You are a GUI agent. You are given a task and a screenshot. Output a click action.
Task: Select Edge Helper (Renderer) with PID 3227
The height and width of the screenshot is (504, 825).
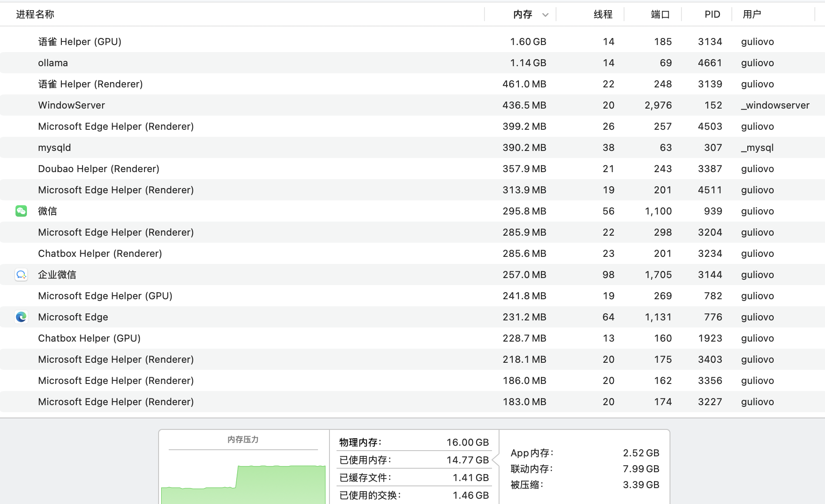click(412, 402)
